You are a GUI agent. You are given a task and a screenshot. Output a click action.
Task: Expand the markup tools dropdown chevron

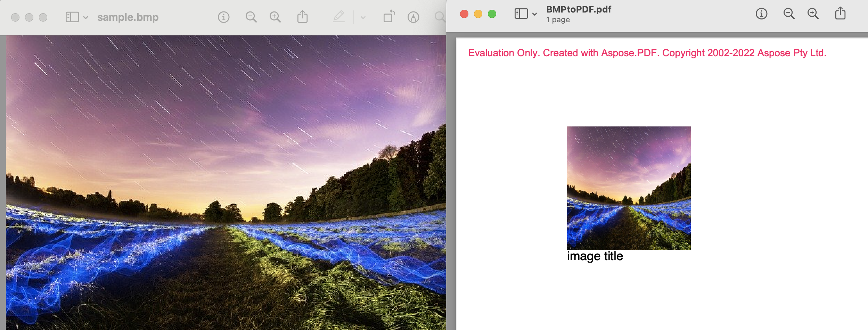pos(363,17)
